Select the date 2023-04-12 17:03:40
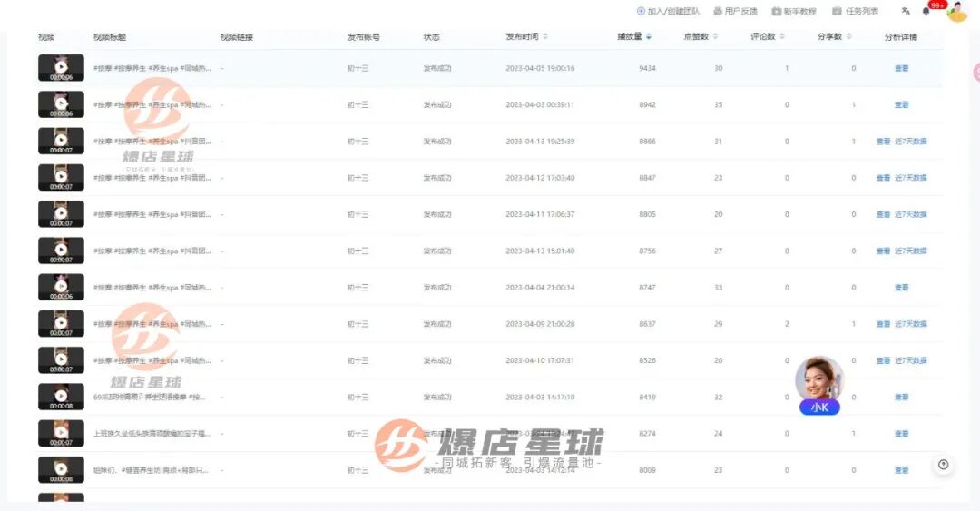 click(540, 178)
